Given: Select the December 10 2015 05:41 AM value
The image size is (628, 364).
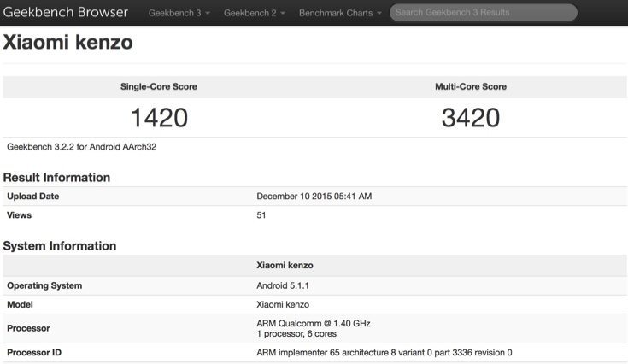Looking at the screenshot, I should pos(314,197).
